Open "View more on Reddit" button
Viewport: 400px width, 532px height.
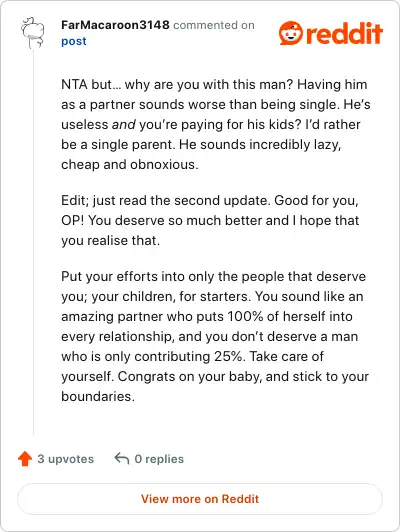pos(200,499)
